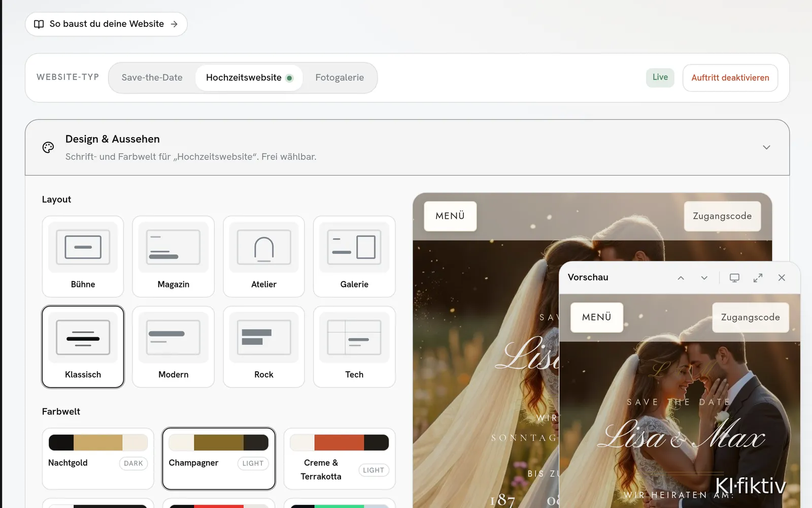Select the Atelier layout icon
Image resolution: width=812 pixels, height=508 pixels.
(264, 247)
